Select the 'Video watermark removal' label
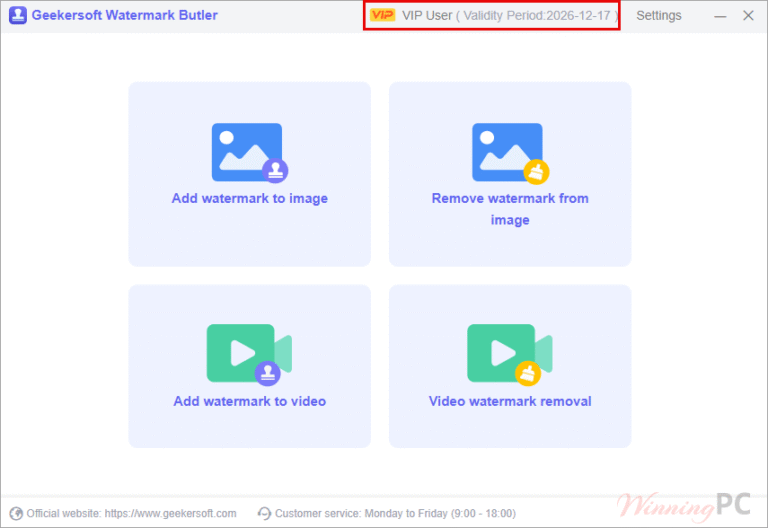Screen dimensions: 768x528 (510, 401)
